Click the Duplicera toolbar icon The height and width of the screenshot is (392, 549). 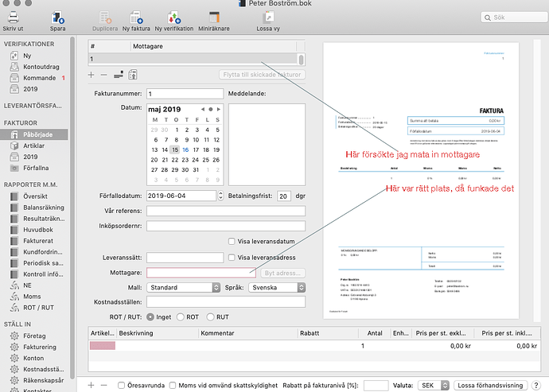[105, 17]
